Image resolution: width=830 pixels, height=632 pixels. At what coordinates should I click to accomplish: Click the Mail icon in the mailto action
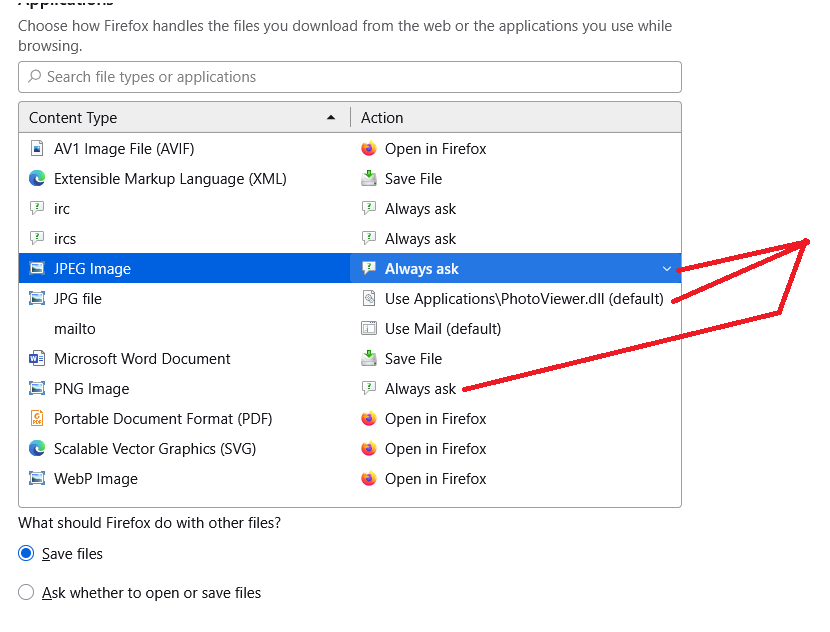tap(369, 329)
